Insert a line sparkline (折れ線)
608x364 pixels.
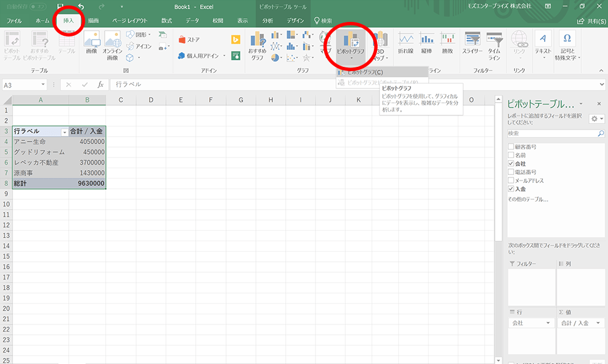pos(406,43)
